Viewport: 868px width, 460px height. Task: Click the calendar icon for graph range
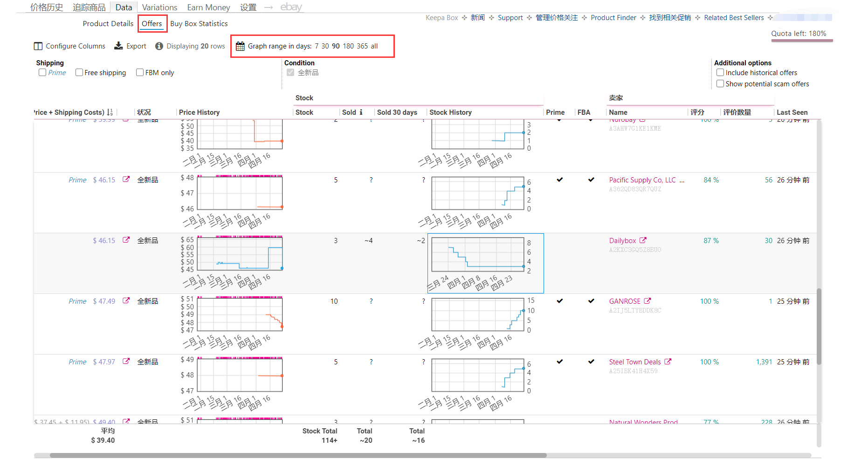(240, 46)
